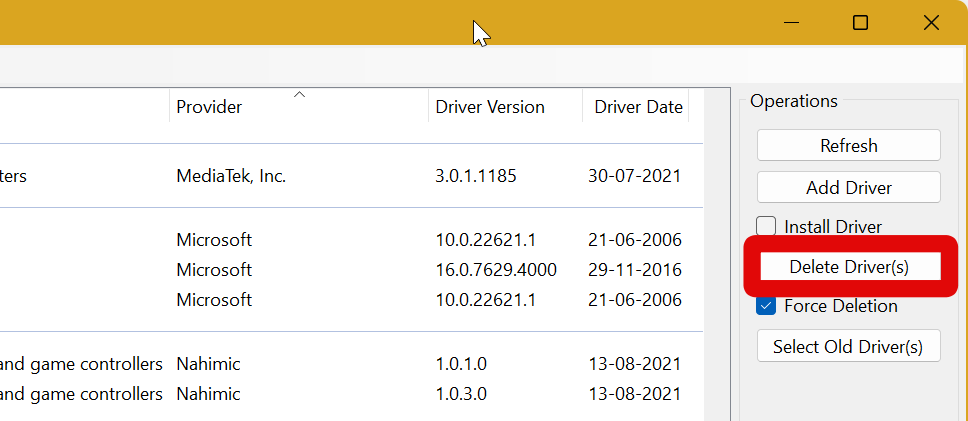
Task: Click the yellow window title bar
Action: (300, 23)
